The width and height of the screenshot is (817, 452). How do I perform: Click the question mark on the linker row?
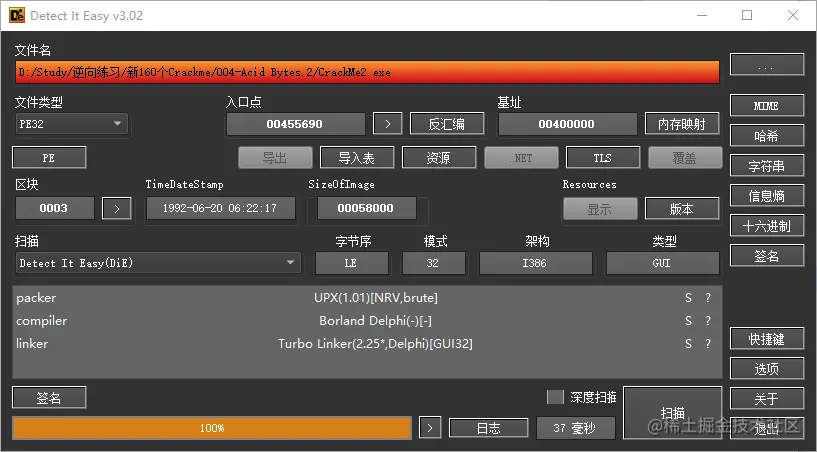[708, 344]
